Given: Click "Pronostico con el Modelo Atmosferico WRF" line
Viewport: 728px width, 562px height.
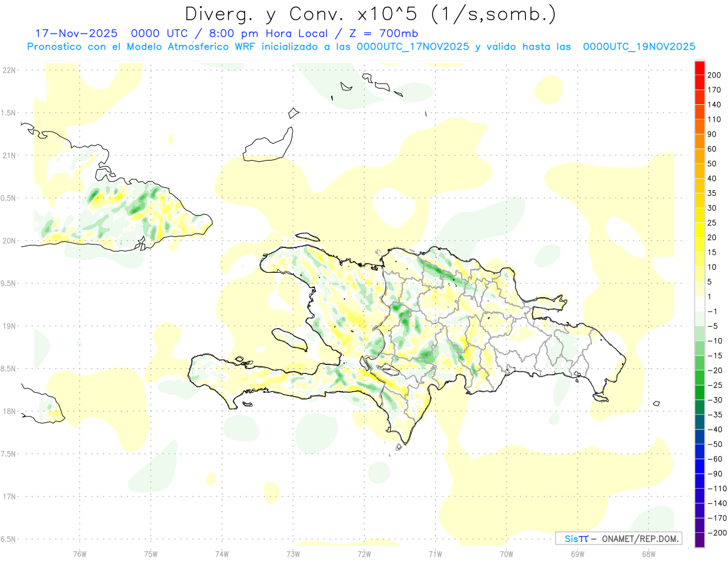Looking at the screenshot, I should (141, 47).
